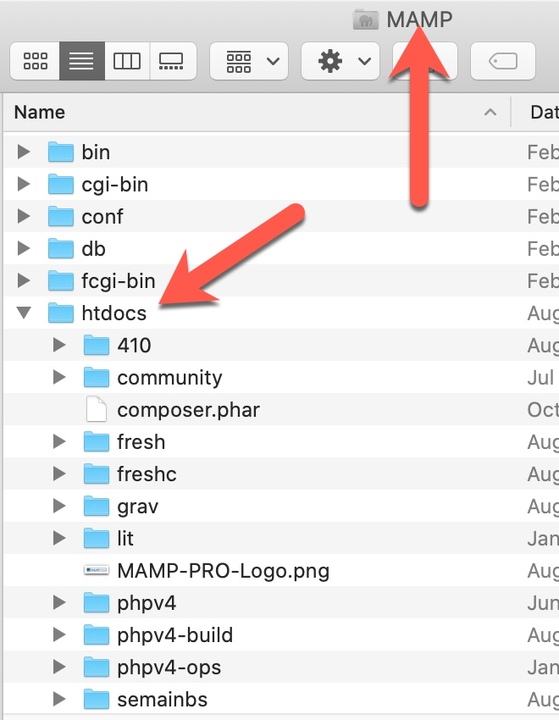Select the cgi-bin folder icon
The width and height of the screenshot is (559, 720).
(x=61, y=184)
